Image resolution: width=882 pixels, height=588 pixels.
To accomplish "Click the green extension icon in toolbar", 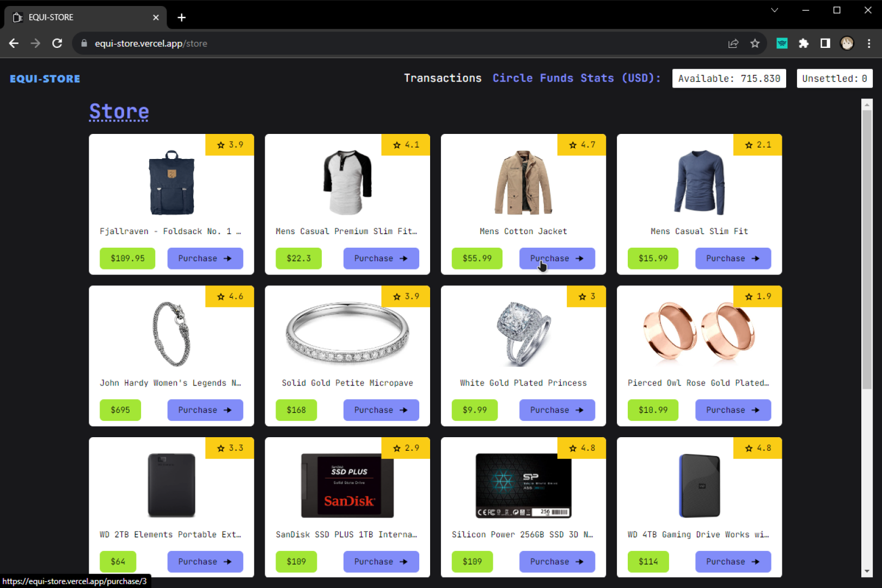I will [x=782, y=44].
